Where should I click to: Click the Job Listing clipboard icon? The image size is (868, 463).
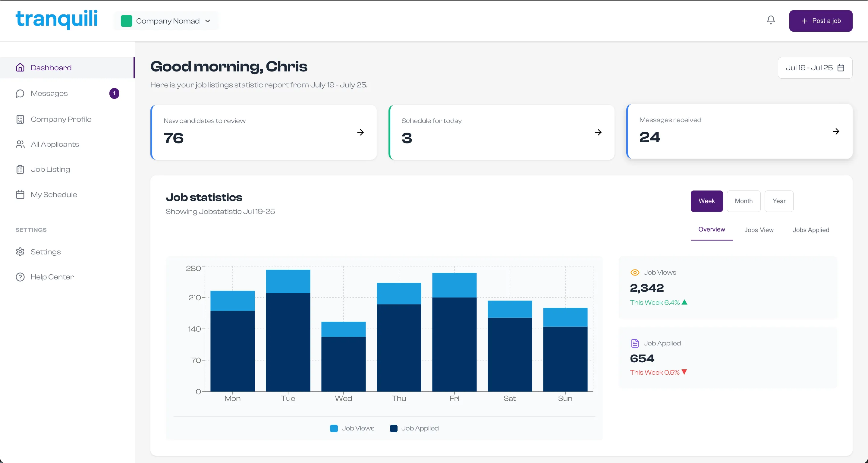point(20,169)
